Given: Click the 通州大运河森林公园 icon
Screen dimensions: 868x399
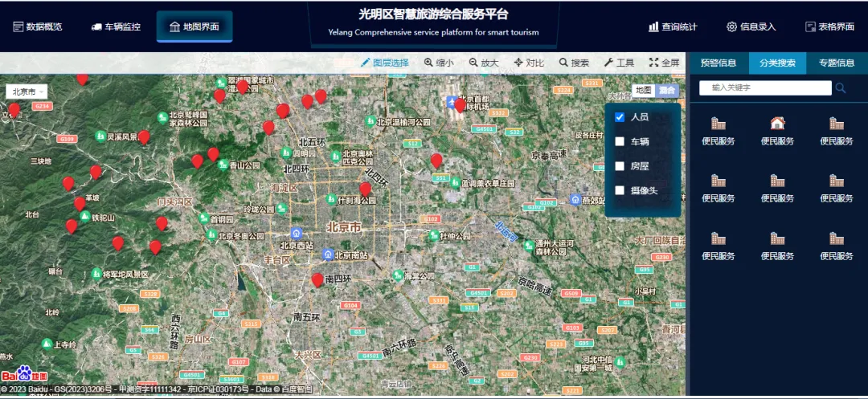Looking at the screenshot, I should [529, 246].
